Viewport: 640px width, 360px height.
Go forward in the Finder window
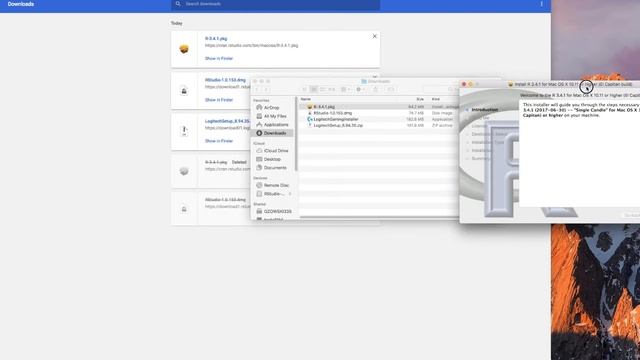(265, 89)
